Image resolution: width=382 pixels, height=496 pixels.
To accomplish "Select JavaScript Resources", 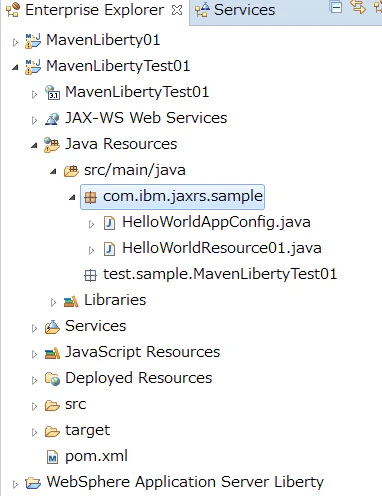I will [x=142, y=352].
